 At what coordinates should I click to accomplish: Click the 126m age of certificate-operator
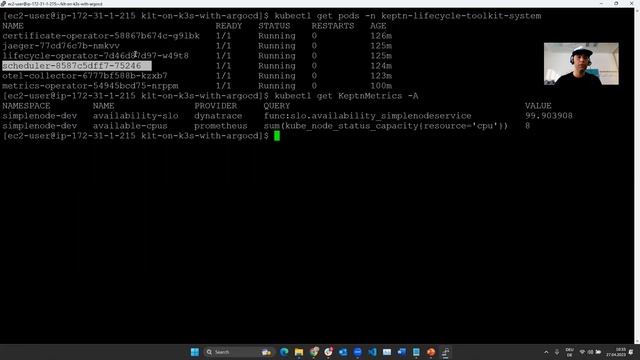[x=381, y=36]
